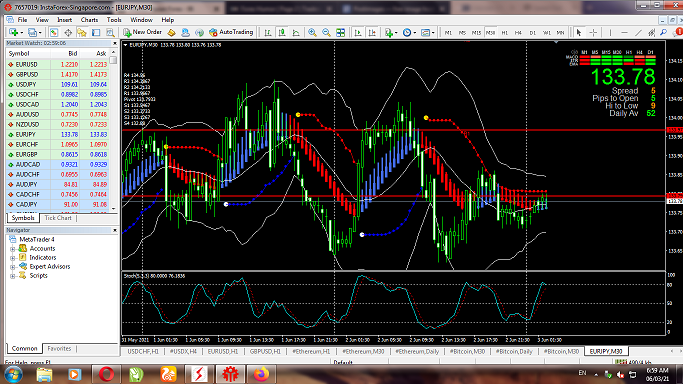Screen dimensions: 683x384
Task: Select the cursor arrow tool
Action: [579, 32]
